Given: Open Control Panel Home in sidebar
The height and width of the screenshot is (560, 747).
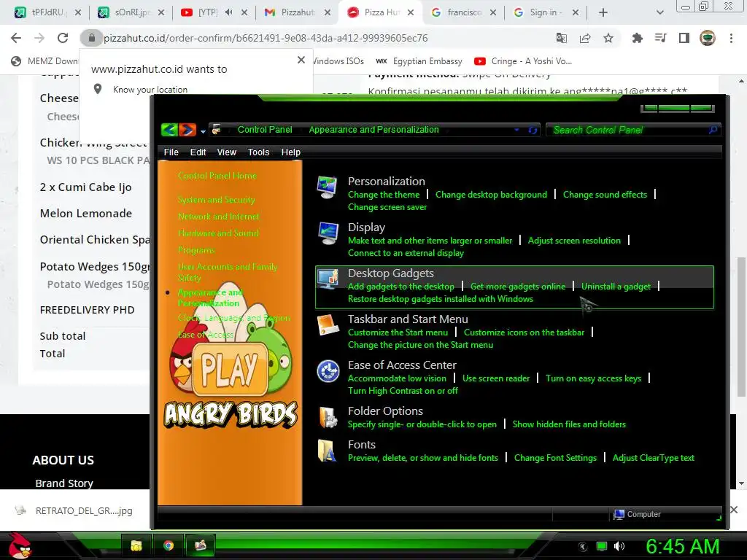Looking at the screenshot, I should coord(217,176).
